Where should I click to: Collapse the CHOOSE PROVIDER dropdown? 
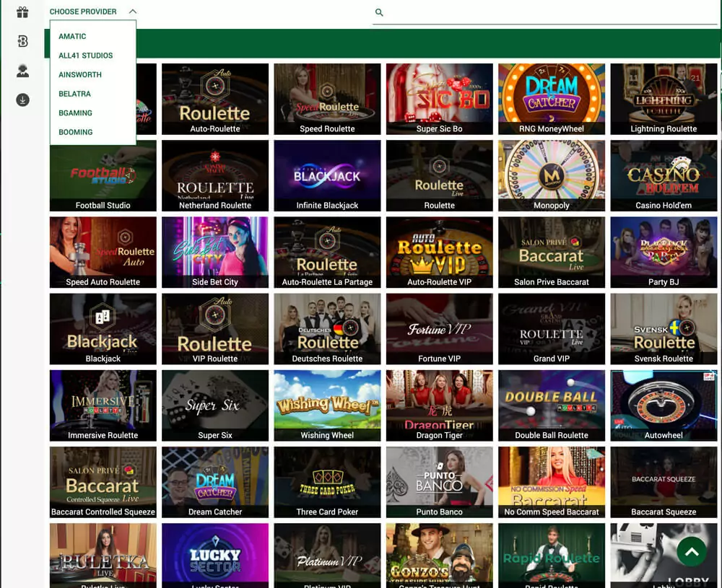coord(82,12)
